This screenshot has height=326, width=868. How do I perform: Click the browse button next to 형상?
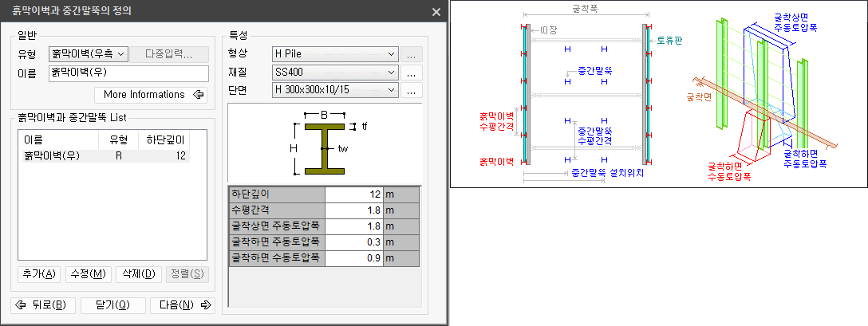[x=411, y=54]
